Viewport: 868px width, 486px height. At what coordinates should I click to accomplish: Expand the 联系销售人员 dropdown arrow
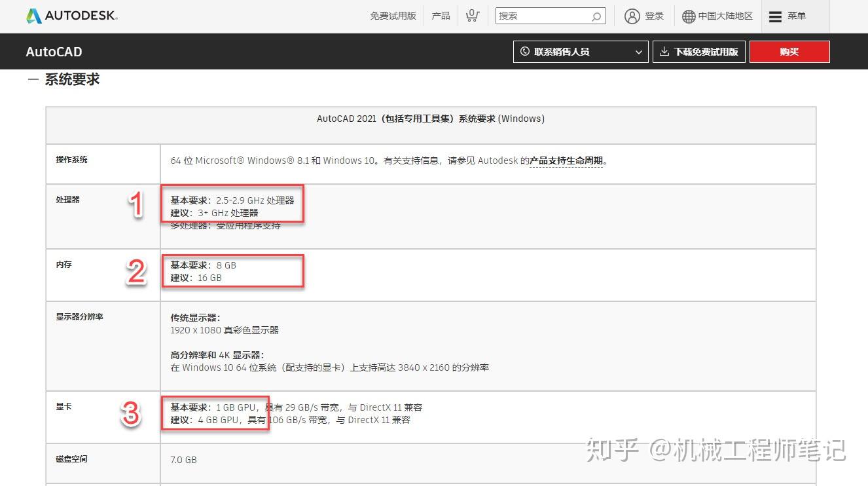tap(639, 52)
